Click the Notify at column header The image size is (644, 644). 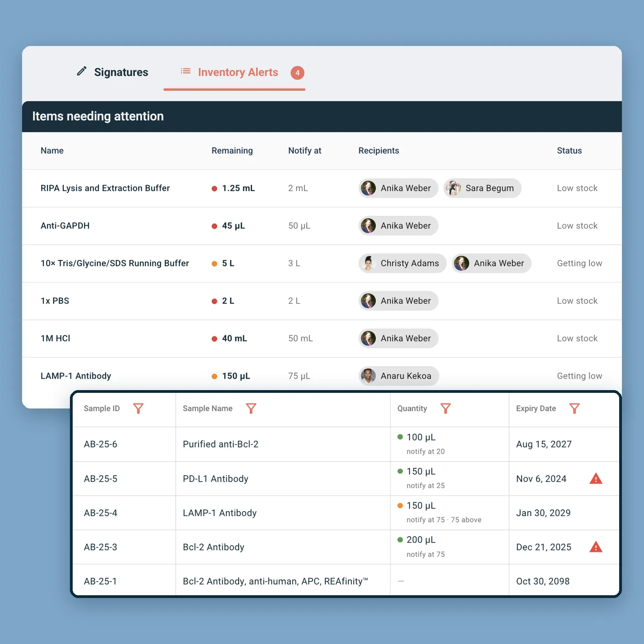coord(305,150)
